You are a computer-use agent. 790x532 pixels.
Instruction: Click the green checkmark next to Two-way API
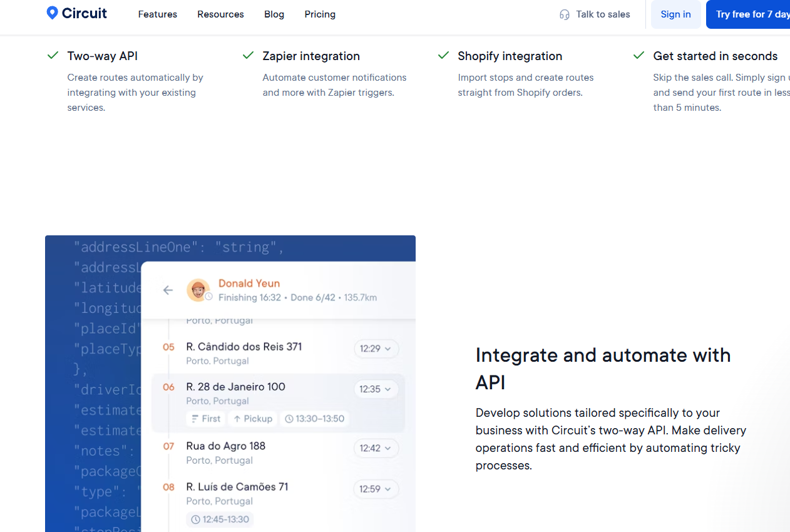click(x=53, y=56)
